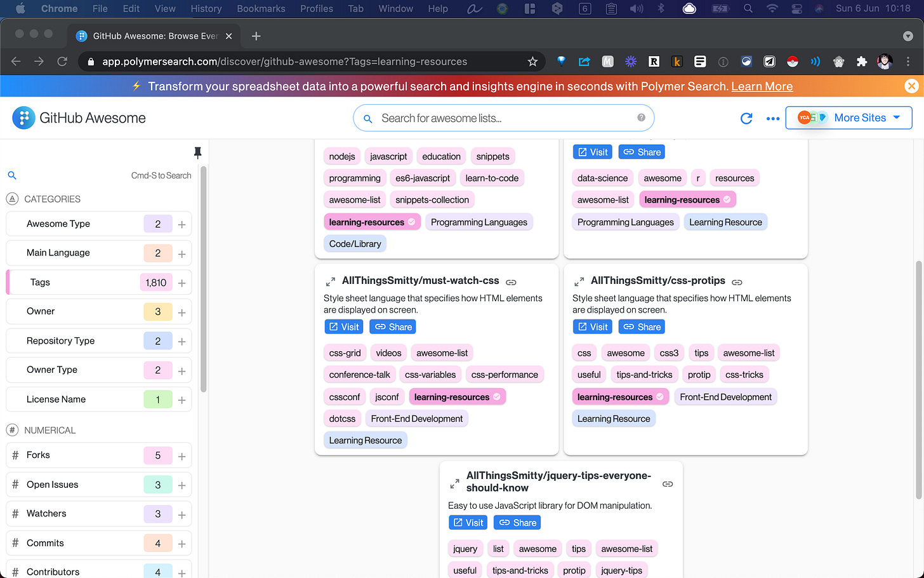Click the main page vertical scrollbar
924x578 pixels.
click(919, 380)
